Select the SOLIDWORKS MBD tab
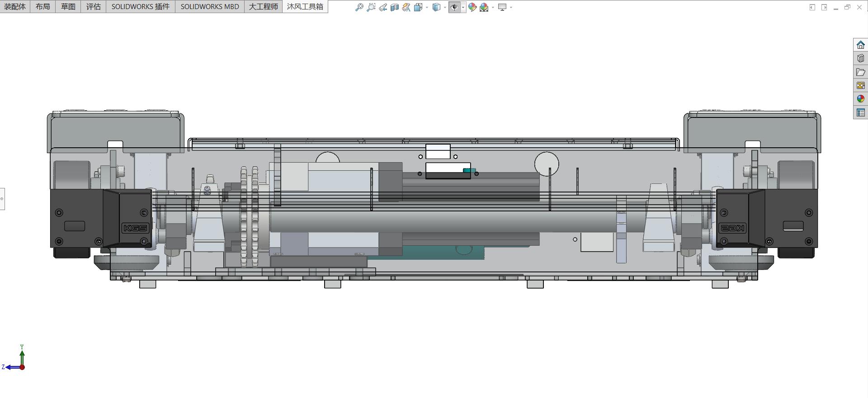The height and width of the screenshot is (398, 868). click(x=210, y=7)
